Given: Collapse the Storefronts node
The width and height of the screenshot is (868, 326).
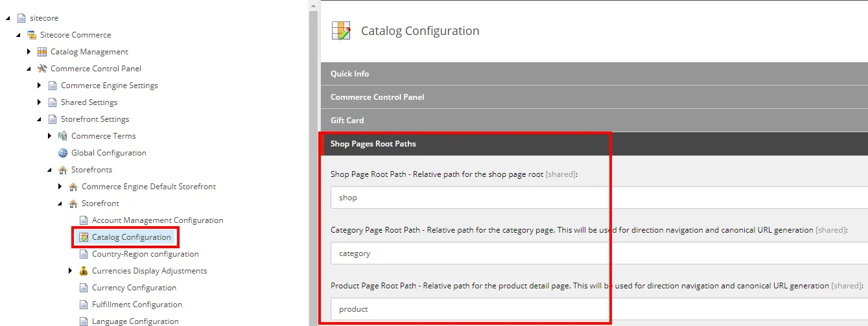Looking at the screenshot, I should 49,170.
